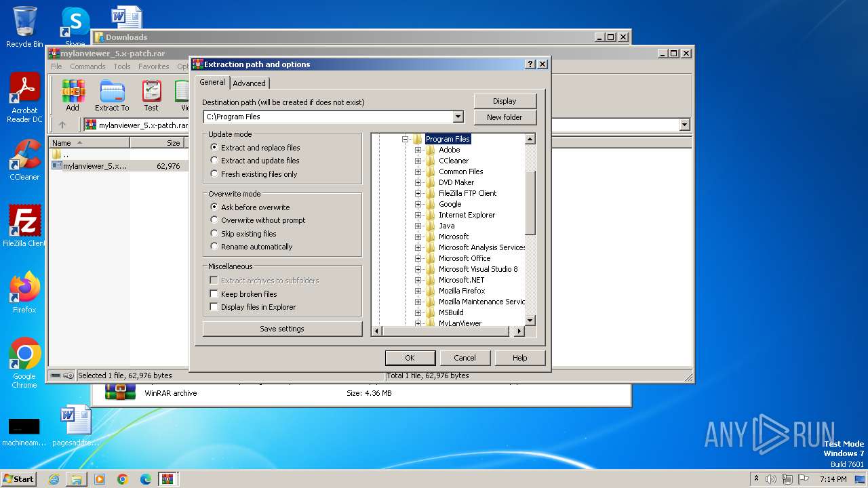
Task: Open FileZilla Client desktop icon
Action: (24, 226)
